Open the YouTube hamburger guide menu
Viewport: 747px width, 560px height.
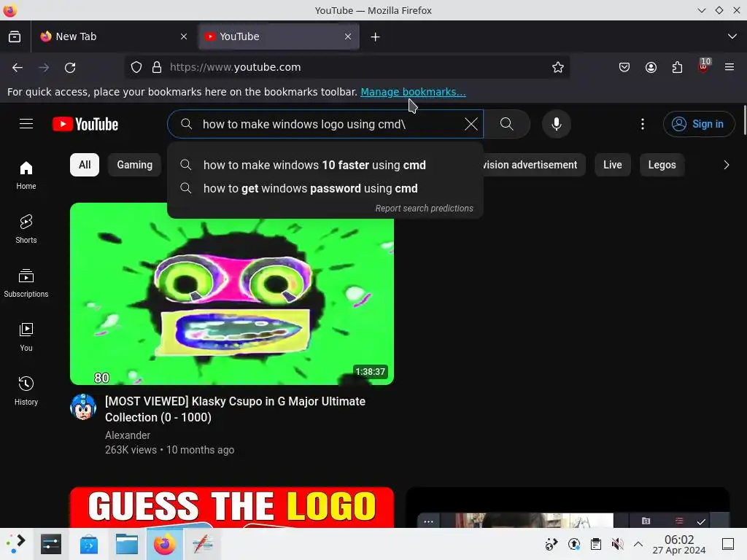26,124
